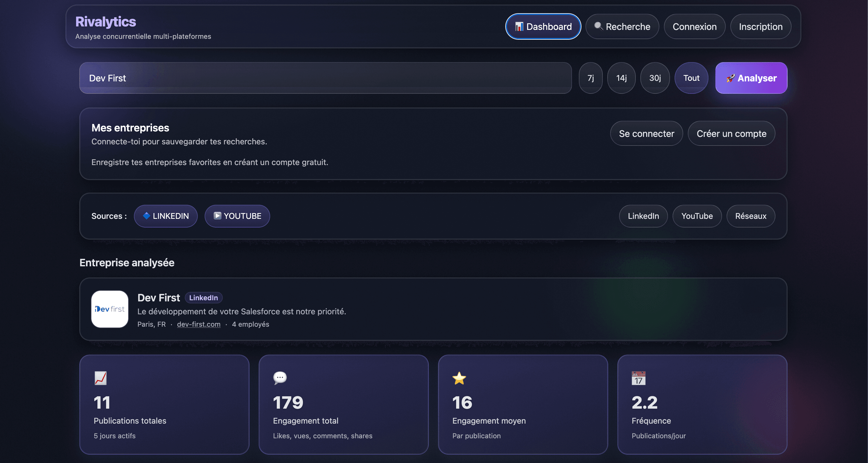Screen dimensions: 868x463
Task: Click the speech bubble Engagement total icon
Action: pos(280,378)
